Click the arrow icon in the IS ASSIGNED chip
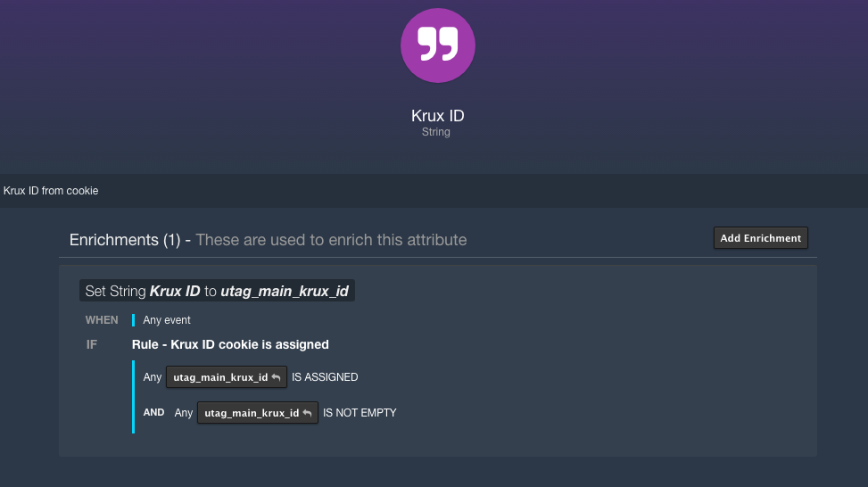Screen dimensions: 868x487 [x=276, y=377]
